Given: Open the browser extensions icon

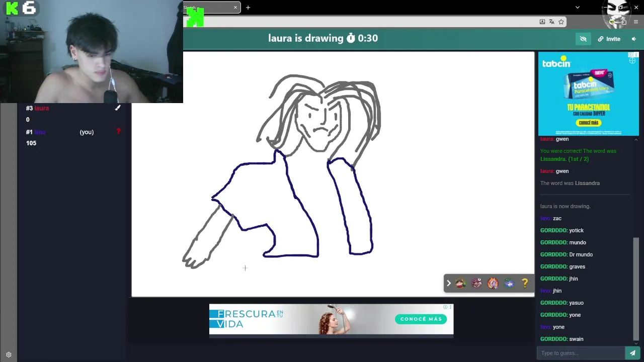Looking at the screenshot, I should pyautogui.click(x=624, y=22).
